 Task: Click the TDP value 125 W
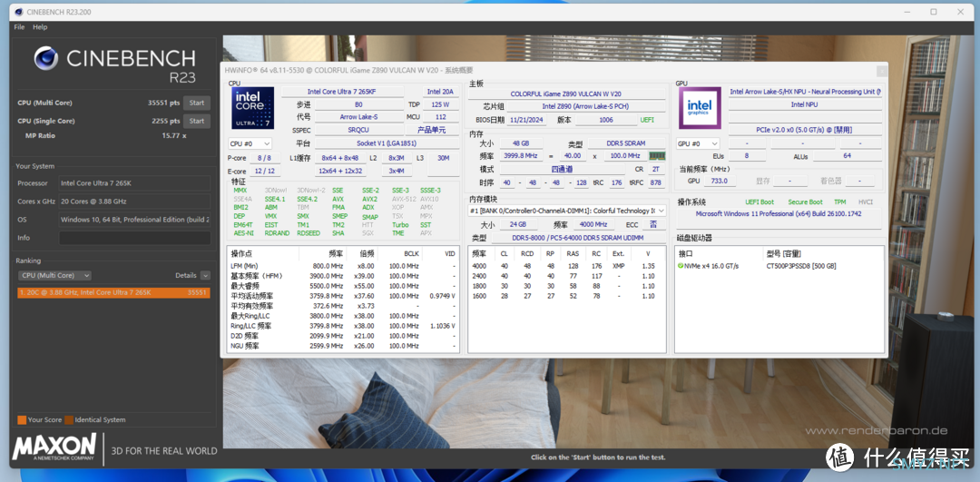tap(440, 104)
